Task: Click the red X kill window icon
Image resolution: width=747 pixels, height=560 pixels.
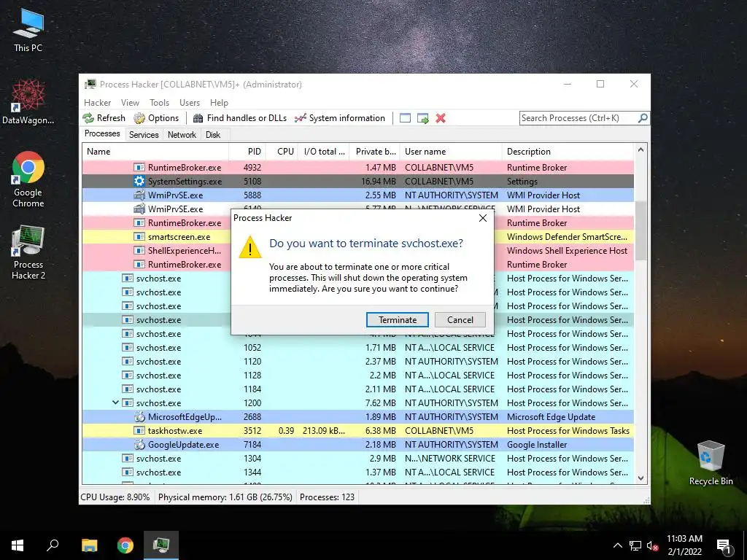Action: (441, 118)
